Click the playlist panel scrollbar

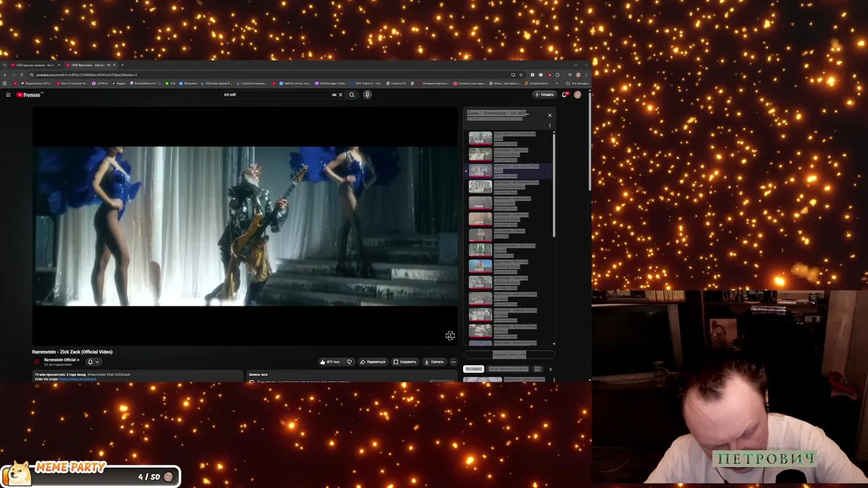[x=554, y=186]
